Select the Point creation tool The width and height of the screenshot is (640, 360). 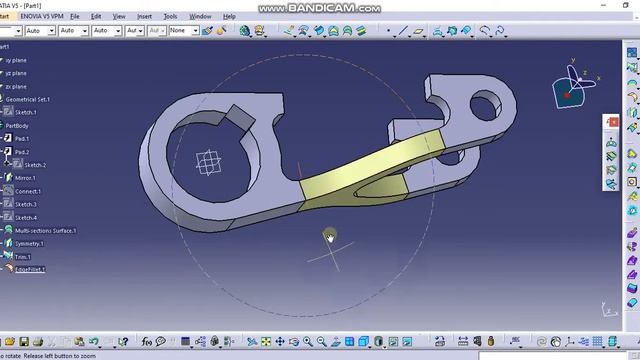coord(389,31)
